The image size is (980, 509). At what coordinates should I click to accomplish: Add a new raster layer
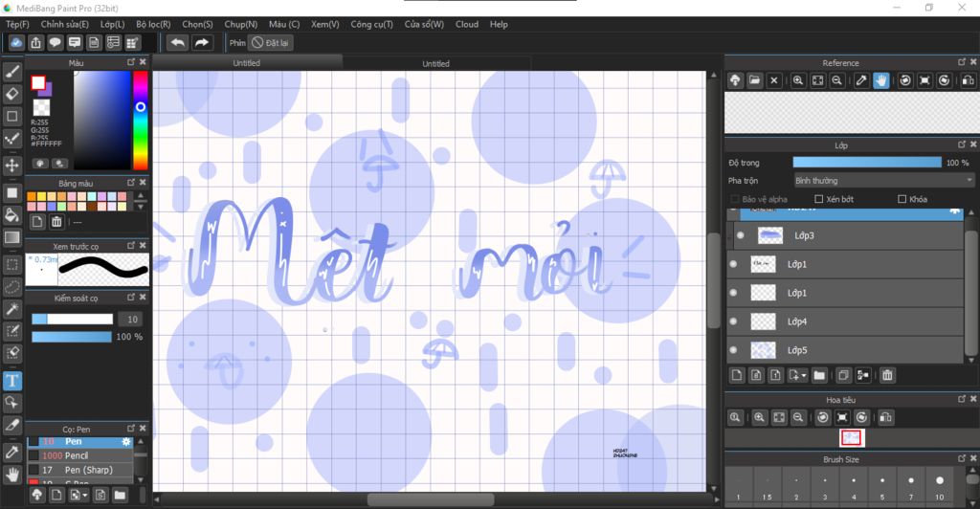point(737,375)
